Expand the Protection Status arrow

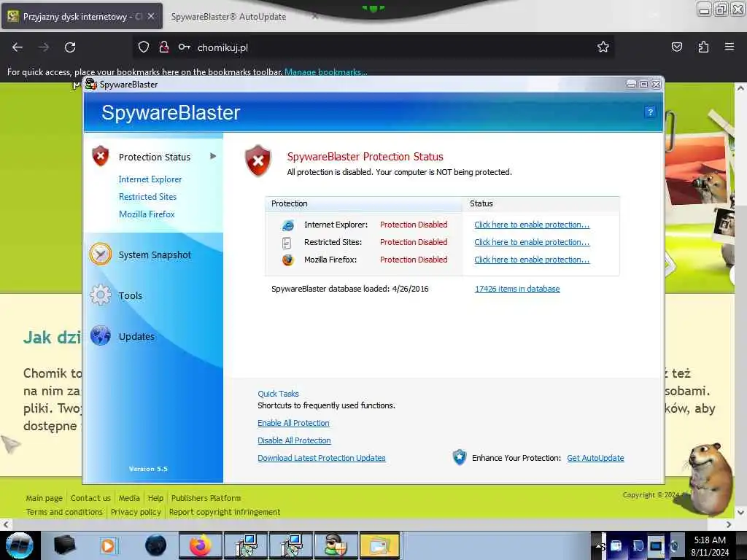tap(213, 156)
